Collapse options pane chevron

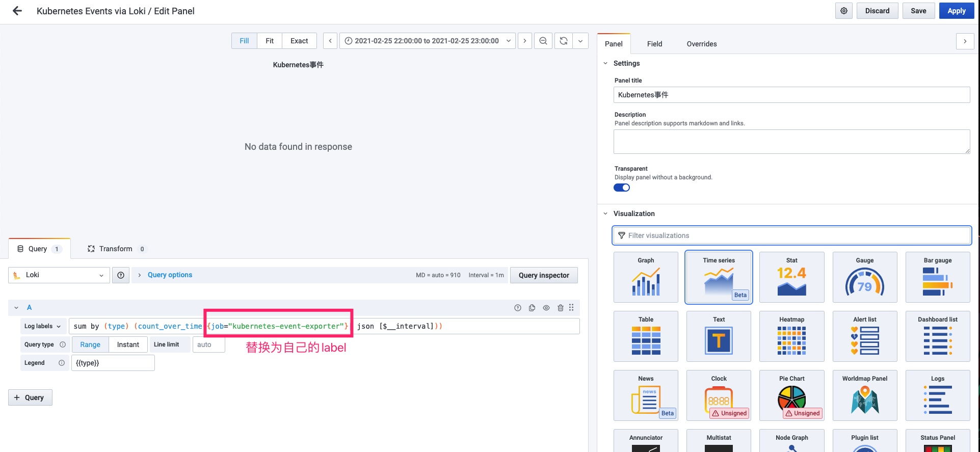tap(965, 41)
